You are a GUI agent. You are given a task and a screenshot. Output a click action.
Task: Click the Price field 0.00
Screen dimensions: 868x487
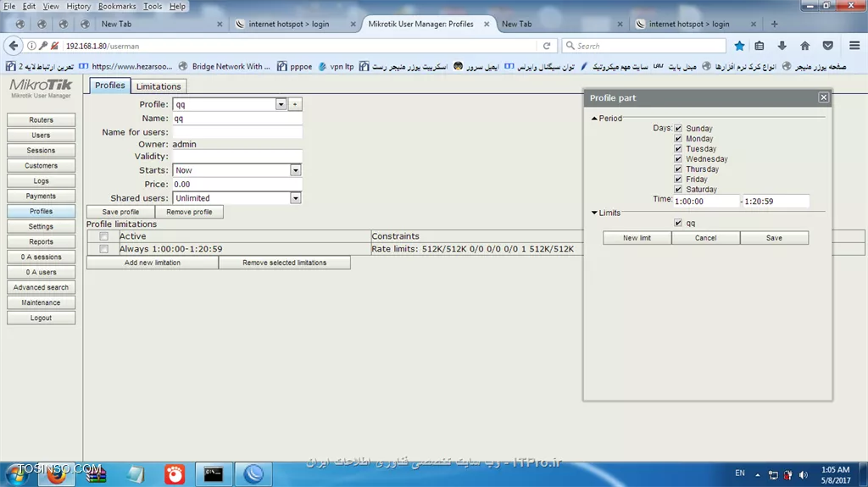click(237, 185)
